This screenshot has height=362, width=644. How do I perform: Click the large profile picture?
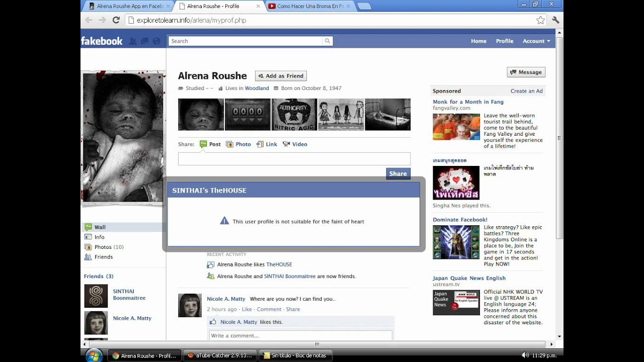click(x=123, y=138)
